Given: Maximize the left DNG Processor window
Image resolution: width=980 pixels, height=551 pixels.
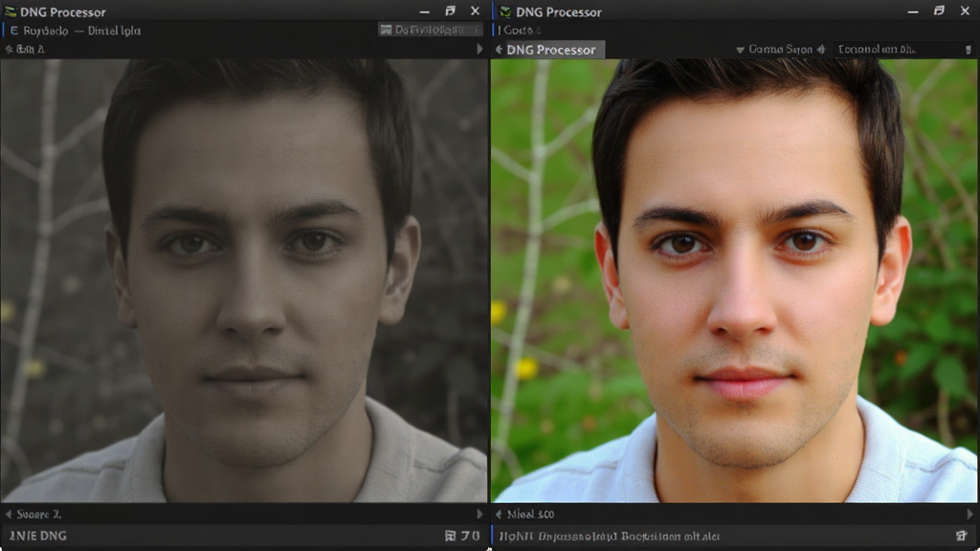Looking at the screenshot, I should 450,11.
